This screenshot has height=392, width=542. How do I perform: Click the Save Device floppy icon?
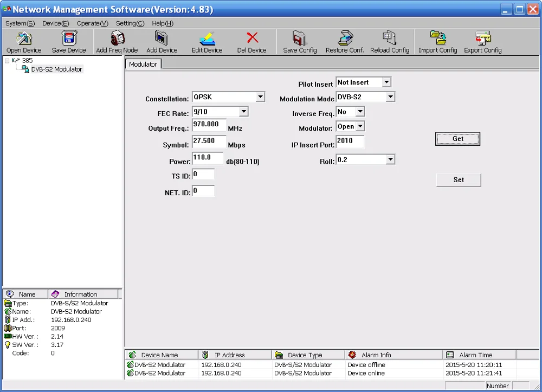tap(69, 38)
